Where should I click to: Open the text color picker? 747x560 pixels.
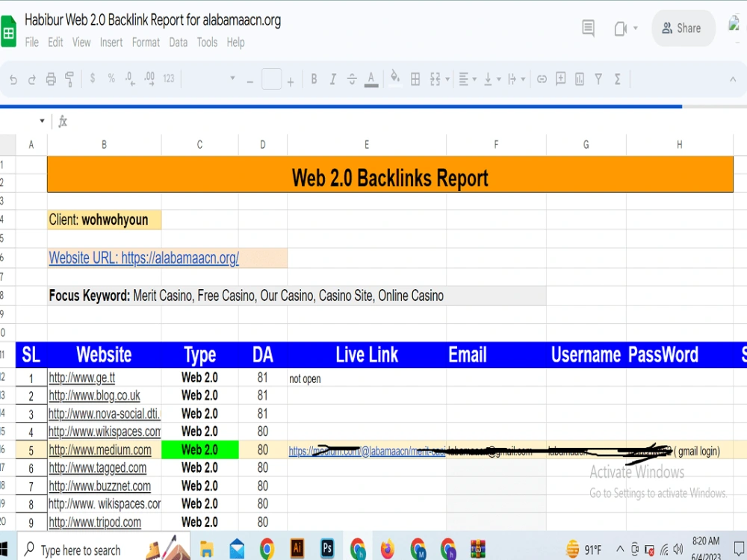[x=371, y=79]
